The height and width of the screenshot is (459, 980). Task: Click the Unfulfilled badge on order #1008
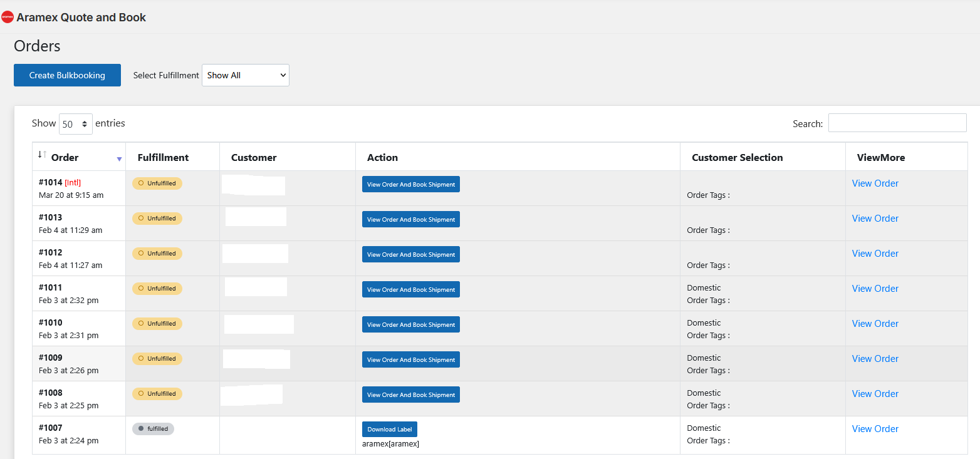click(x=157, y=394)
